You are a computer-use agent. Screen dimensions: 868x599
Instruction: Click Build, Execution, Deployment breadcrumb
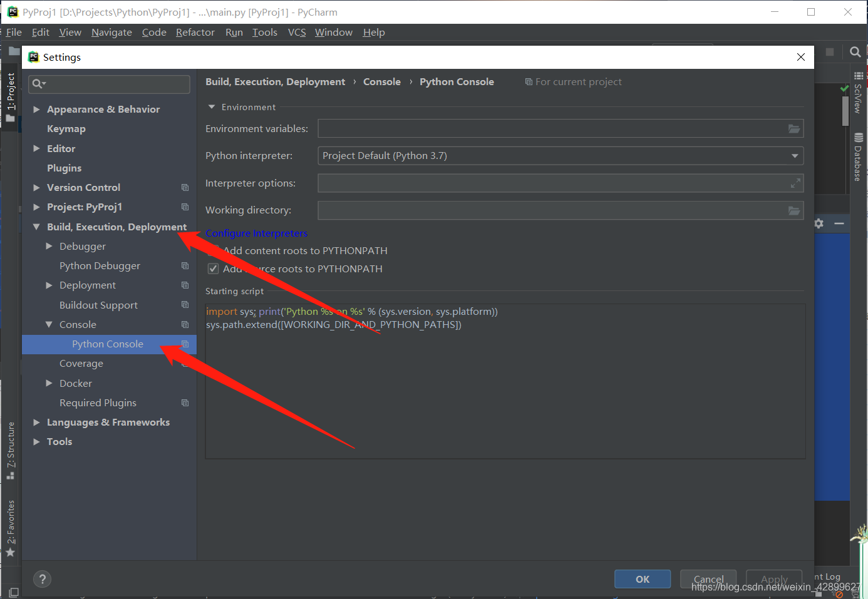pyautogui.click(x=275, y=82)
